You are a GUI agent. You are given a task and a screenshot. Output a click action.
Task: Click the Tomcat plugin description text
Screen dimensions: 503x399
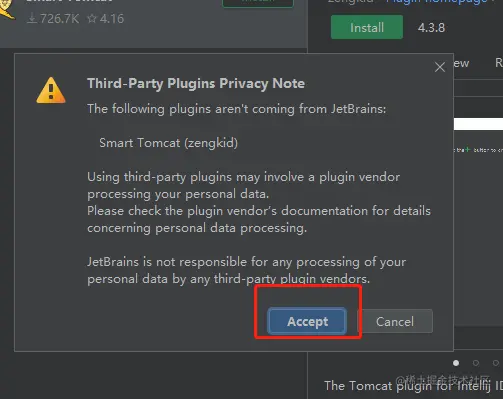click(413, 386)
